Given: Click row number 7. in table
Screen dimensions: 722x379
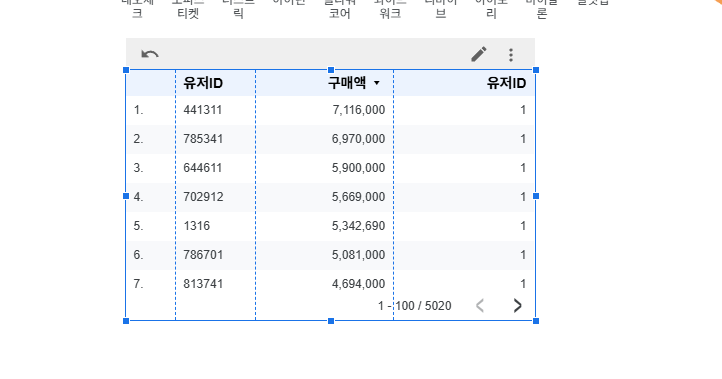Looking at the screenshot, I should click(x=139, y=284).
